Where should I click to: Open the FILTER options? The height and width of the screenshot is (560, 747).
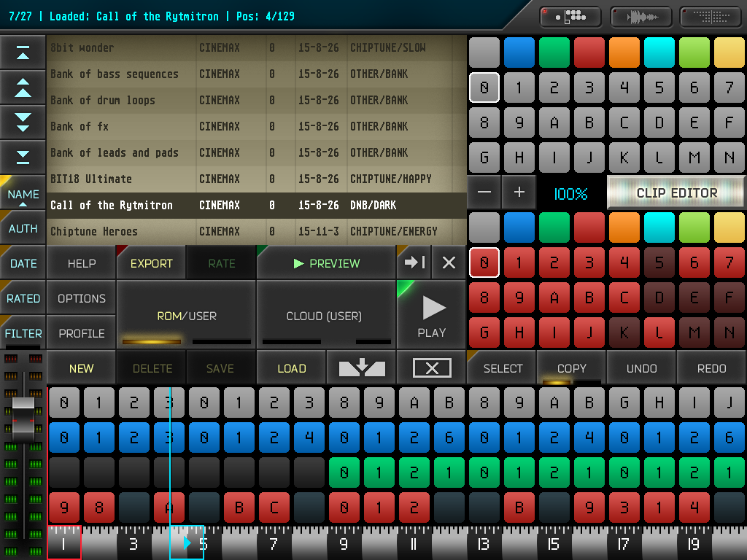(23, 333)
